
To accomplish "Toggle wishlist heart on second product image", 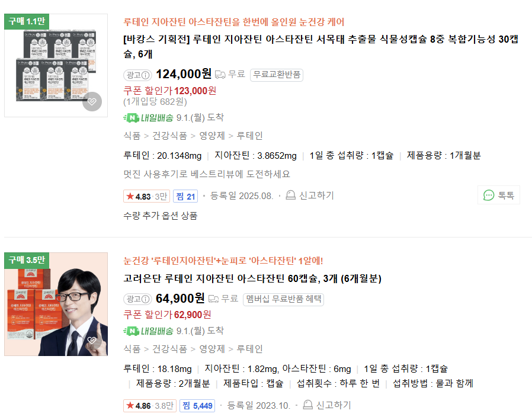I will 92,340.
